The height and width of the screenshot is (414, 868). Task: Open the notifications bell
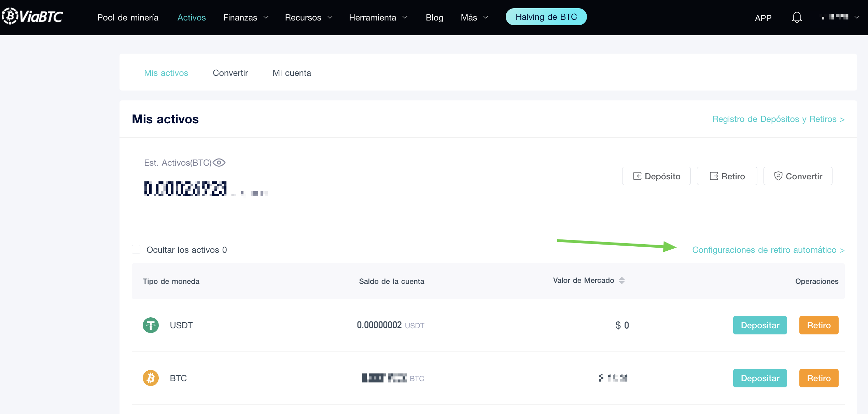pos(797,17)
